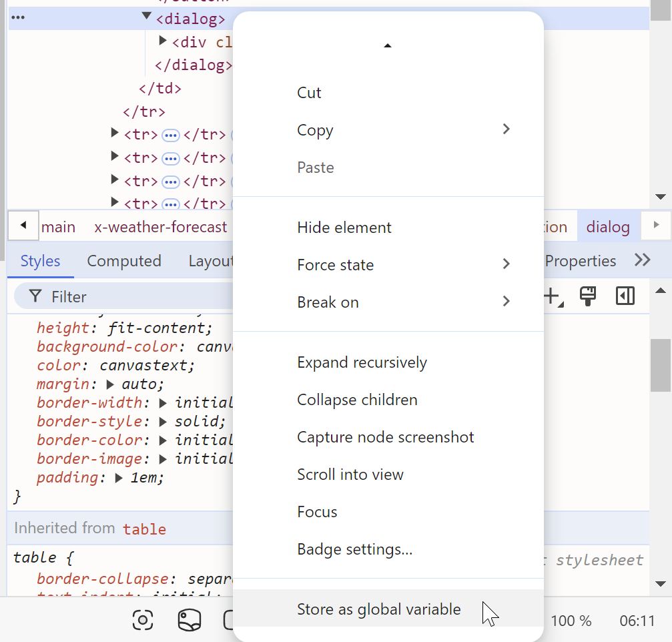Screen dimensions: 672x642
Task: Open the three-dots actions next to dialog node
Action: pyautogui.click(x=18, y=17)
